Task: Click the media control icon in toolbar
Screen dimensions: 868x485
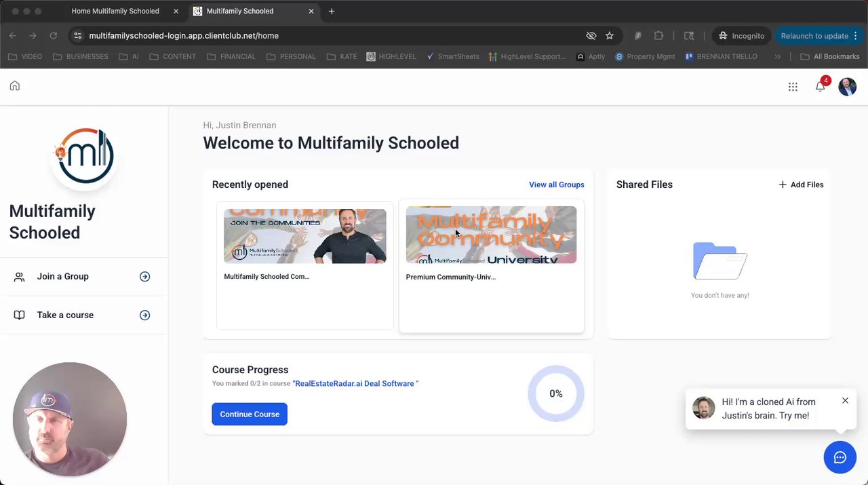Action: [689, 35]
